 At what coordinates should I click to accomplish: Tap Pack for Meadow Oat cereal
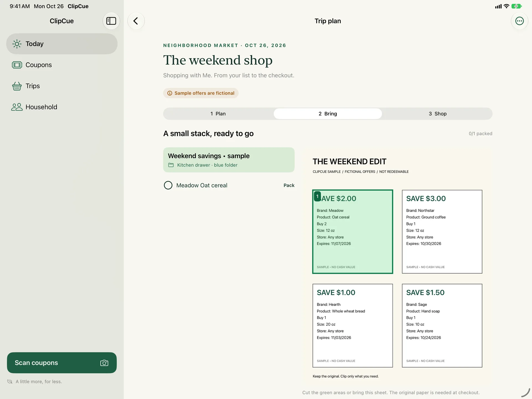tap(289, 185)
